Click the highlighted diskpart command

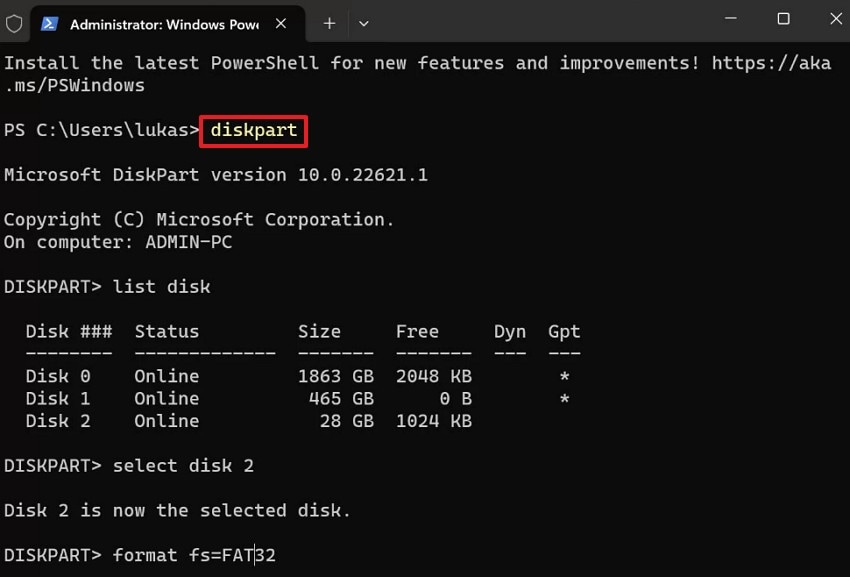254,131
